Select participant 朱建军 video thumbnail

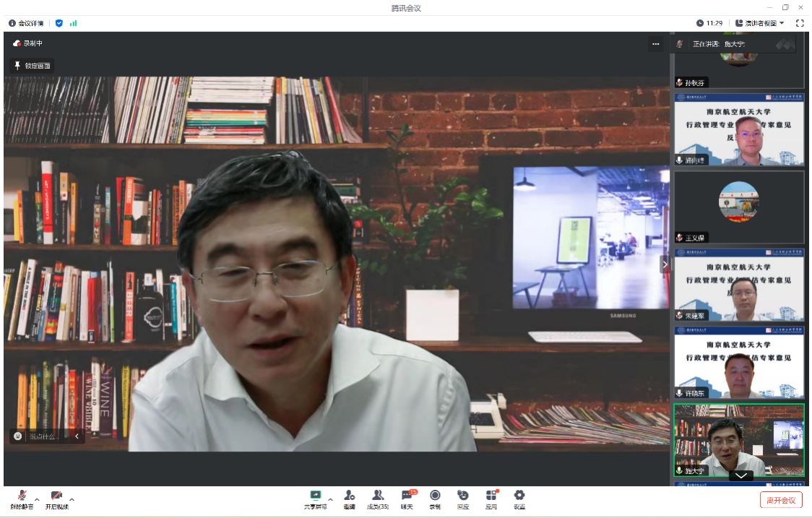[x=738, y=285]
